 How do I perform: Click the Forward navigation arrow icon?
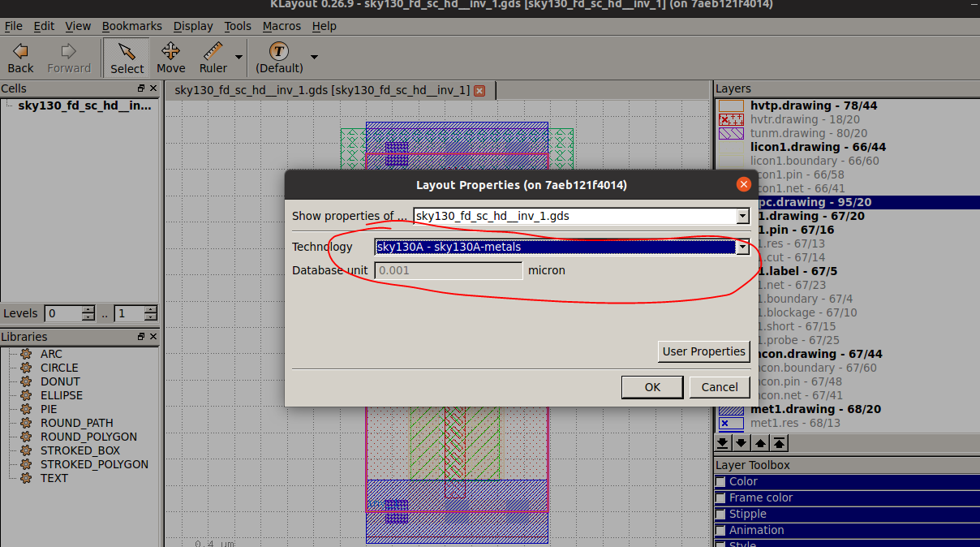69,51
